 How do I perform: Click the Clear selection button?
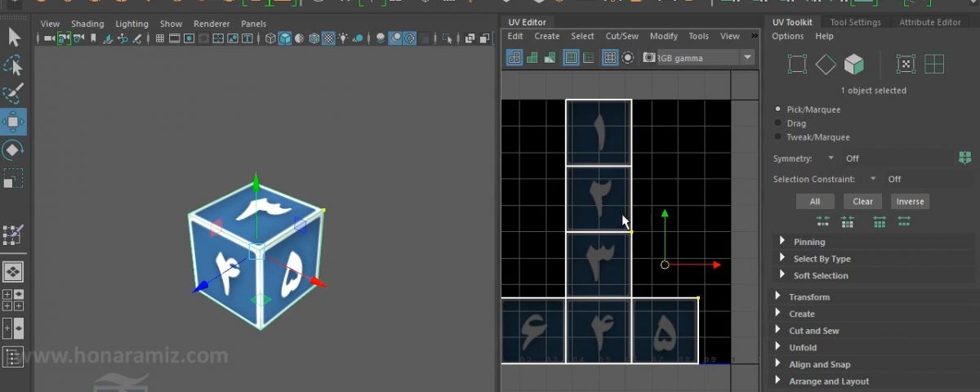pos(862,202)
